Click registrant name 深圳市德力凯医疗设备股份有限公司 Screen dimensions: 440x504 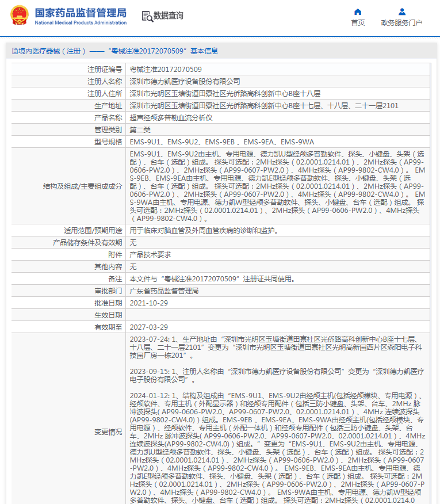pyautogui.click(x=185, y=82)
